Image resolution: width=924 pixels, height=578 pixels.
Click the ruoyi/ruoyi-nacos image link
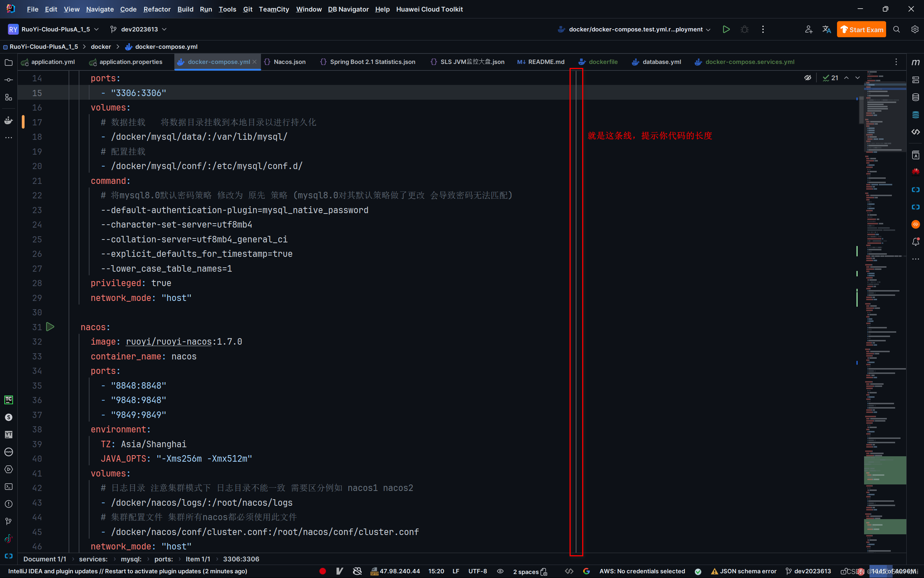[169, 341]
